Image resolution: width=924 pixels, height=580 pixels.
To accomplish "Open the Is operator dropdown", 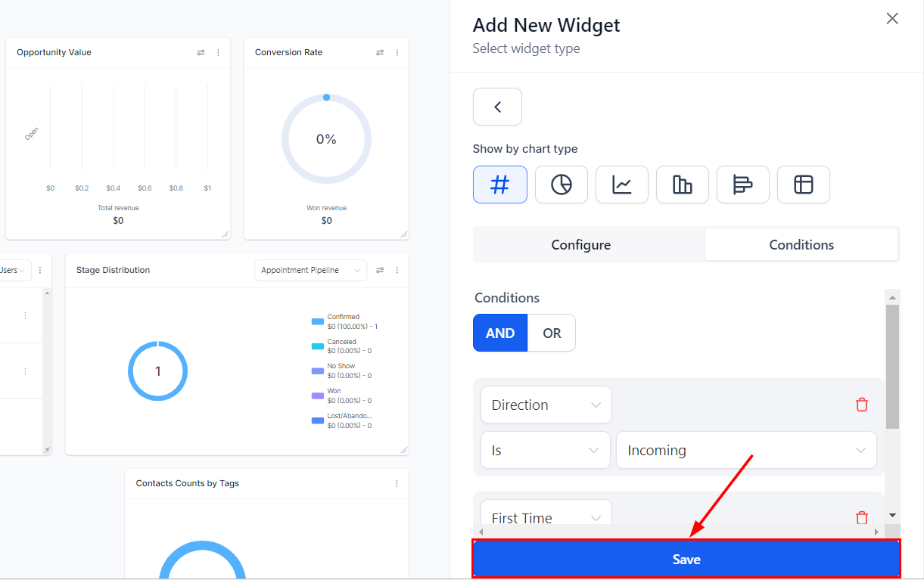I will pos(546,450).
